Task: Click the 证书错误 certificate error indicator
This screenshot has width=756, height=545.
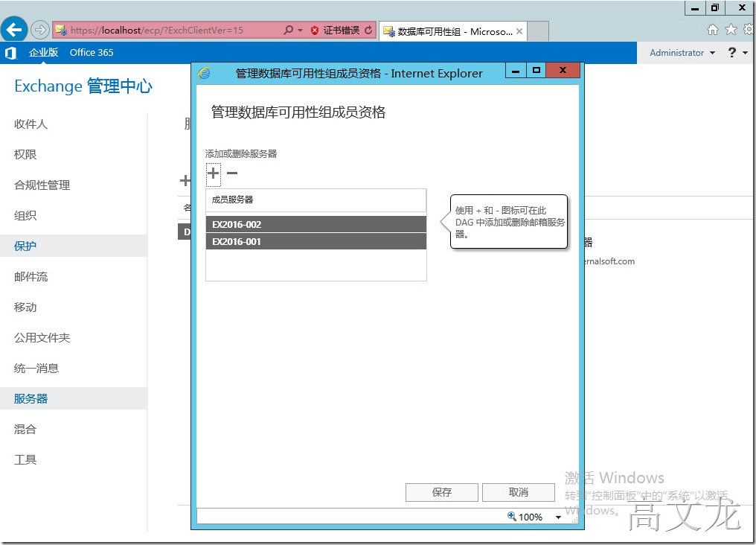Action: coord(336,31)
